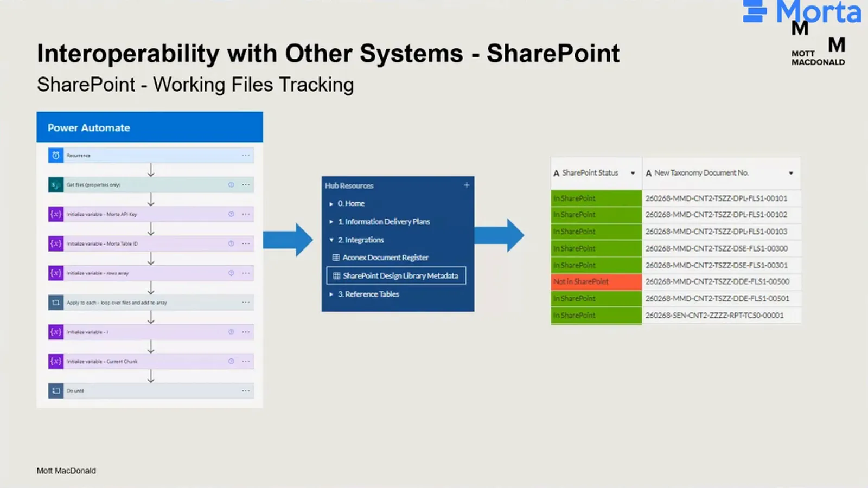Click green In SharePoint cell for DPL-FLS1-00101
The height and width of the screenshot is (488, 868).
point(596,198)
